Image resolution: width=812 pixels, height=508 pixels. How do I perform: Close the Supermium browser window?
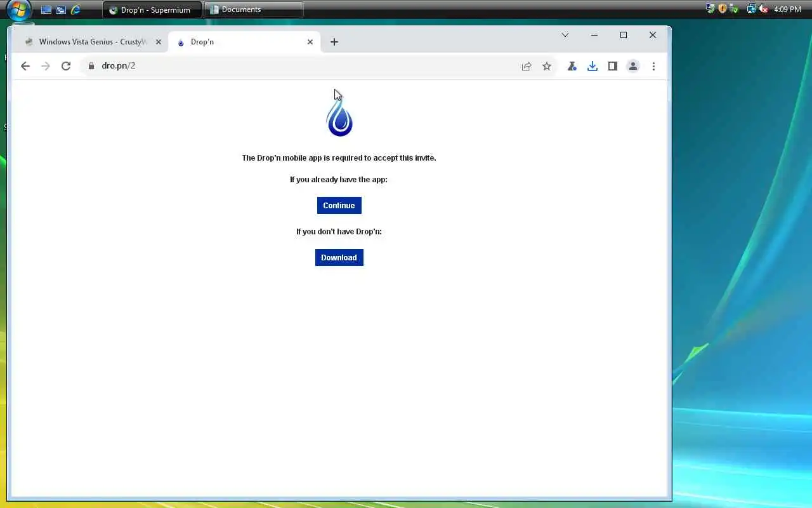point(653,35)
